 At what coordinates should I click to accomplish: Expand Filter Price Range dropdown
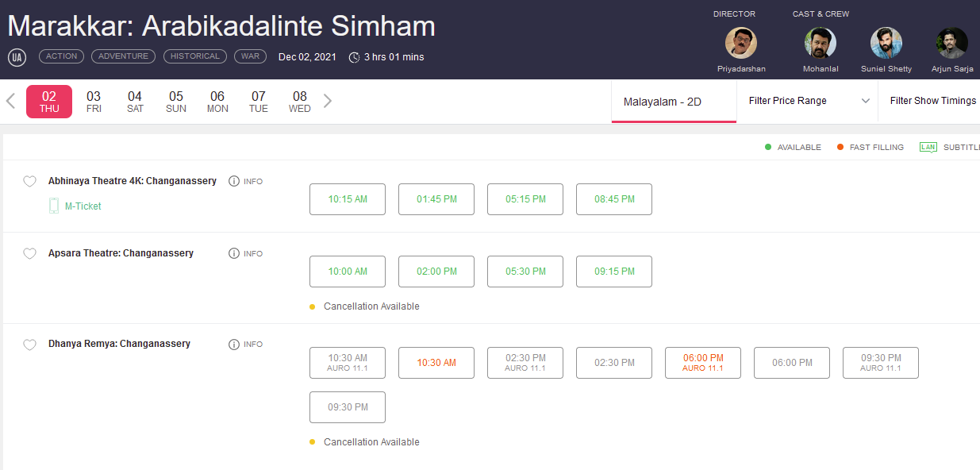pyautogui.click(x=807, y=101)
